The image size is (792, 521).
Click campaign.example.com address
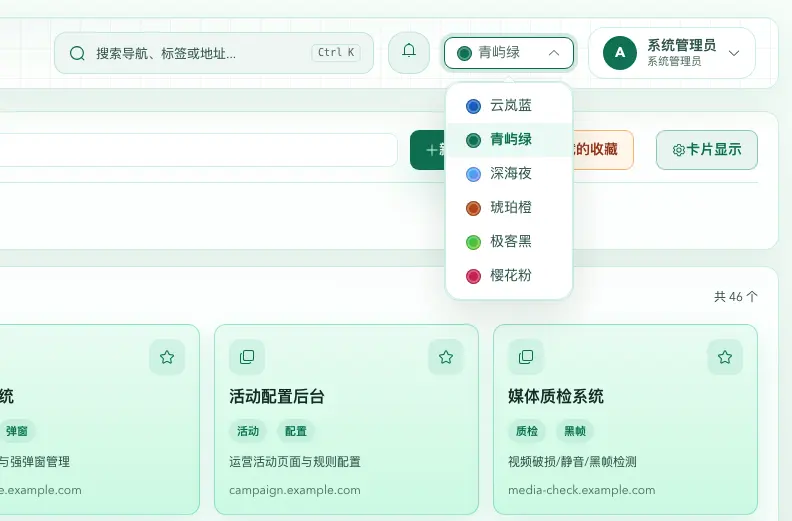pyautogui.click(x=294, y=490)
